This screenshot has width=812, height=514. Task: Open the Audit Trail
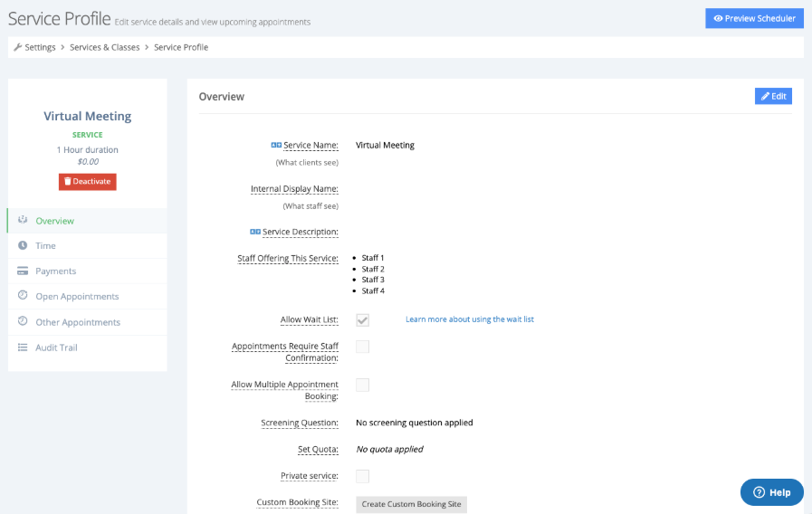(88, 347)
